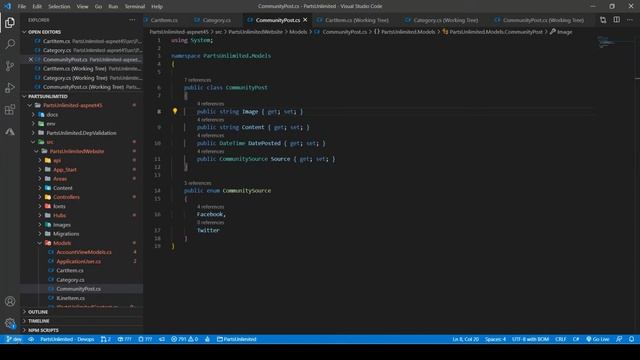Open the Terminal menu
Viewport: 640px width, 360px height.
click(135, 7)
